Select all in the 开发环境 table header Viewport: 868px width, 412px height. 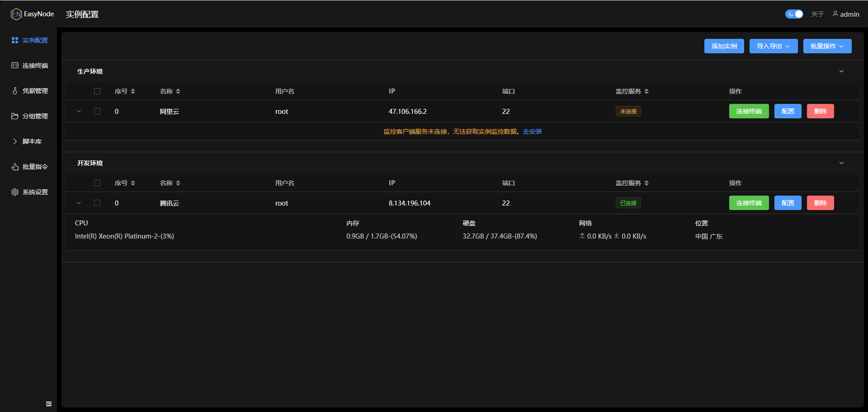[97, 183]
